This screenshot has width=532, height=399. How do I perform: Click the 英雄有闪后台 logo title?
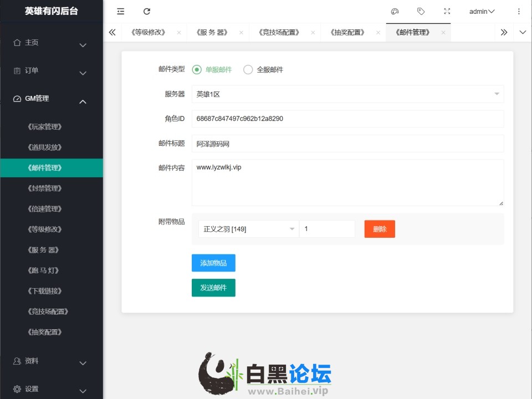tap(52, 11)
